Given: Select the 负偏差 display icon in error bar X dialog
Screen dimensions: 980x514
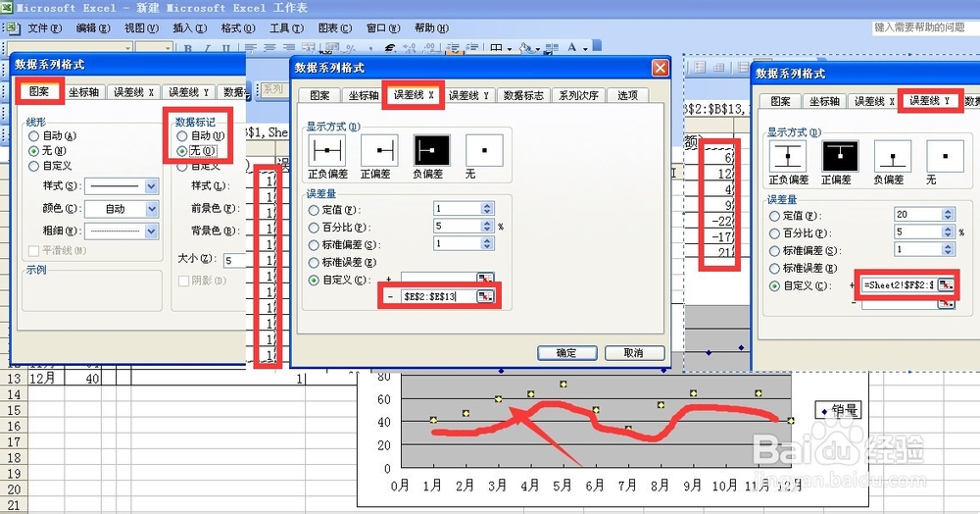Looking at the screenshot, I should pos(431,151).
